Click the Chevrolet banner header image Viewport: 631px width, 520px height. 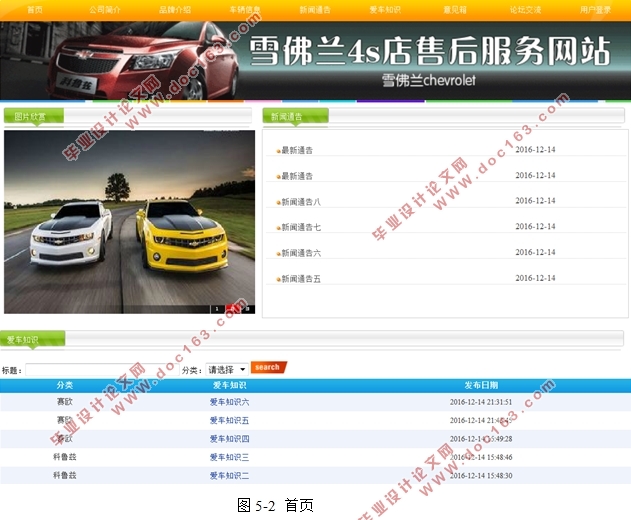click(316, 60)
